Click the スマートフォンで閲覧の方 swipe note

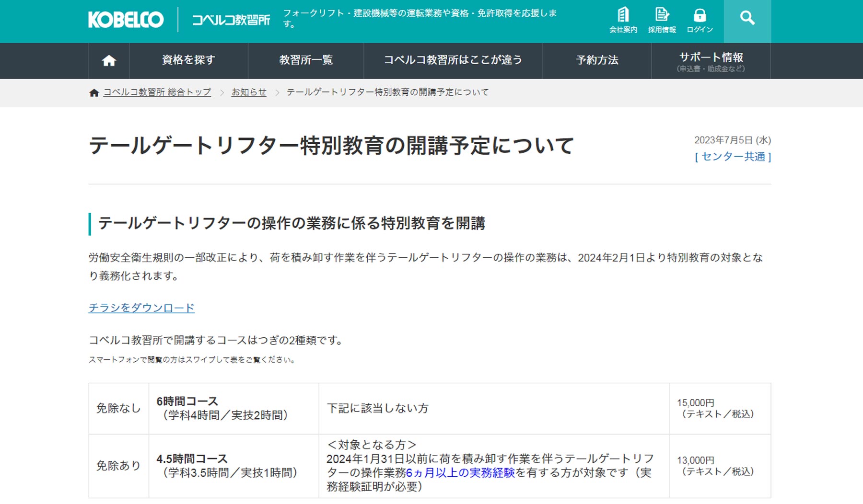(192, 360)
